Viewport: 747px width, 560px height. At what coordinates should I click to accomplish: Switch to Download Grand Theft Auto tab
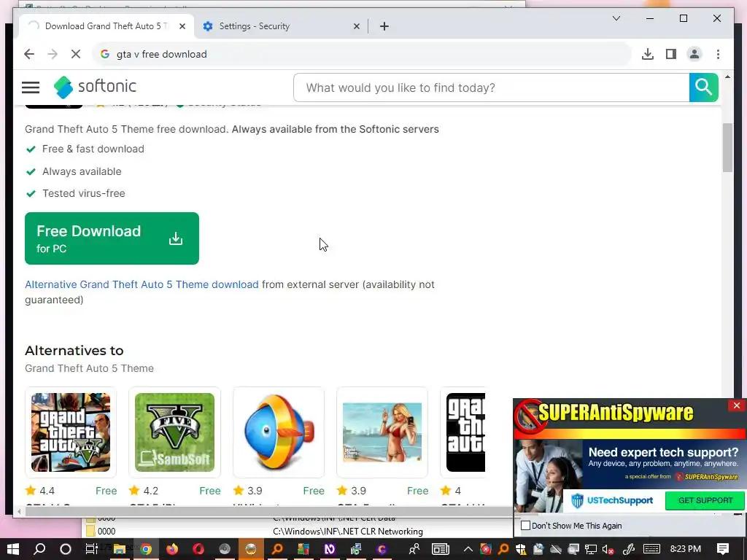[106, 26]
